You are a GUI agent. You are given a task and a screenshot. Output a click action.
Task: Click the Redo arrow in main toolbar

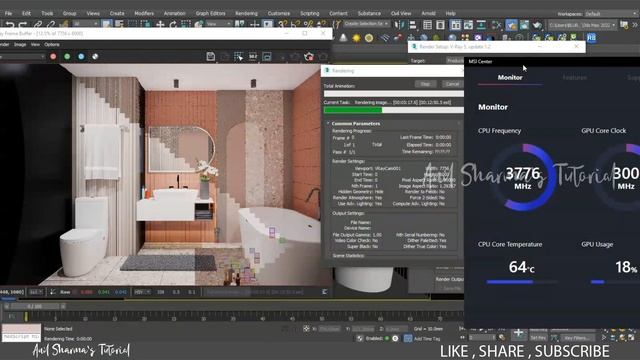coord(23,24)
